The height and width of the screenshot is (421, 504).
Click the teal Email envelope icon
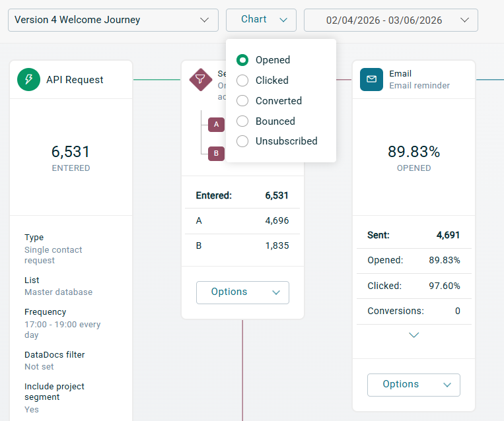[371, 80]
